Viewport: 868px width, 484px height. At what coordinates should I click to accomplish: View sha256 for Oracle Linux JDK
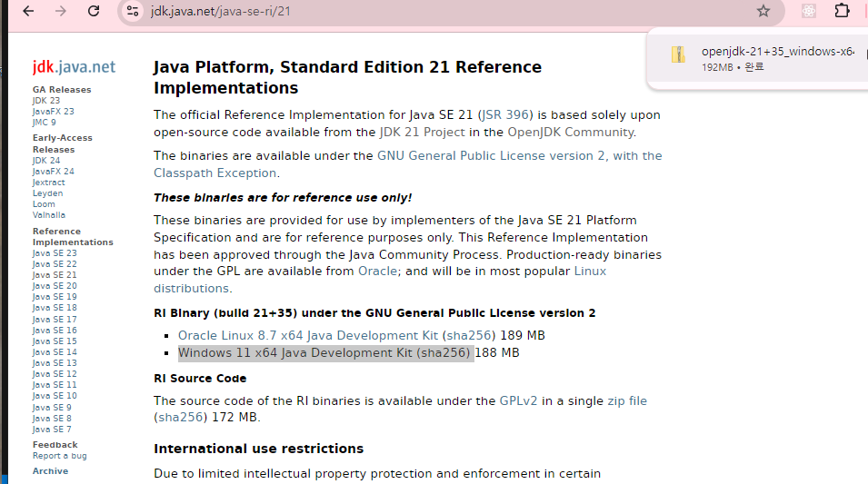click(x=469, y=336)
